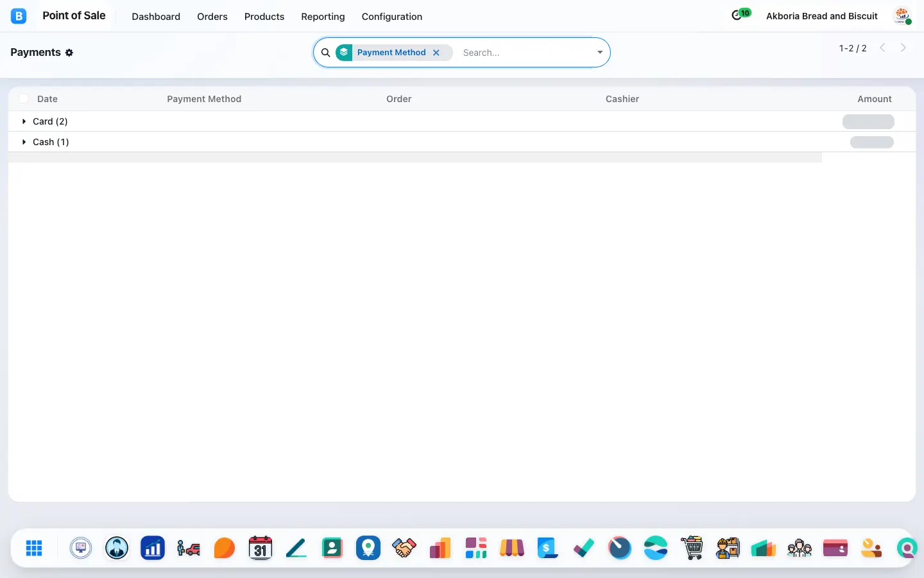Go to the next page of payments
This screenshot has width=924, height=578.
pos(903,48)
